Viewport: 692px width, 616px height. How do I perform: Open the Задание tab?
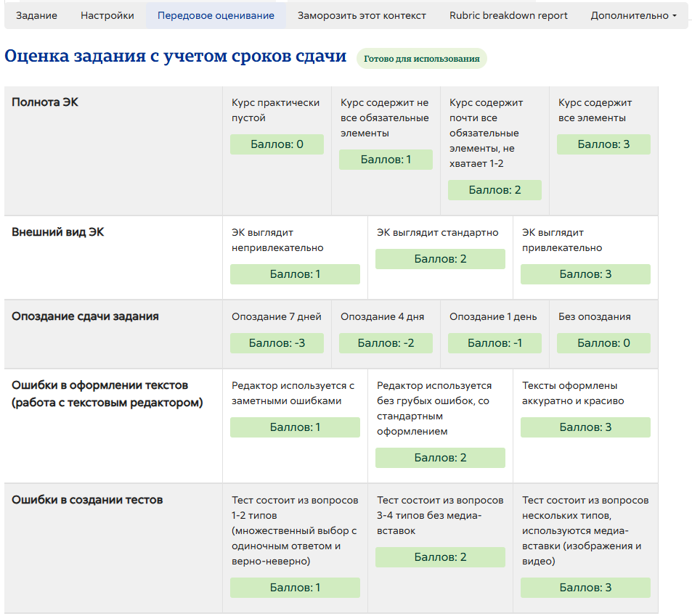pyautogui.click(x=36, y=15)
